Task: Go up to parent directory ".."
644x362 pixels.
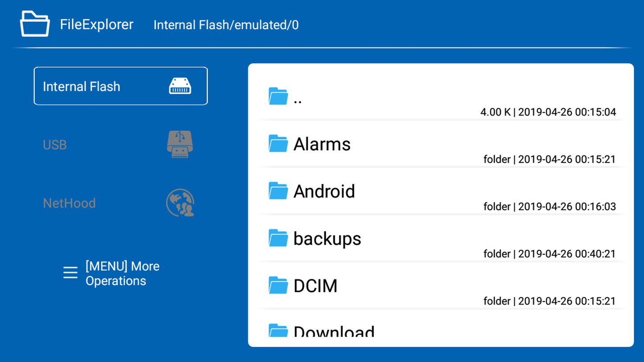Action: (x=298, y=99)
